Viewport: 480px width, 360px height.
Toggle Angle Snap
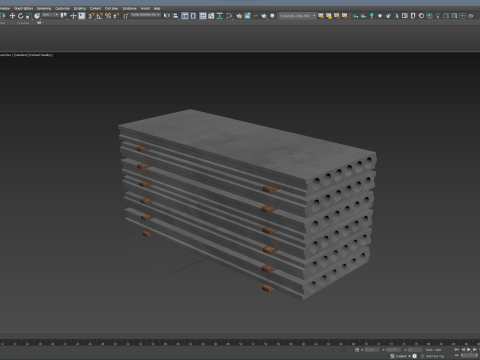(99, 16)
